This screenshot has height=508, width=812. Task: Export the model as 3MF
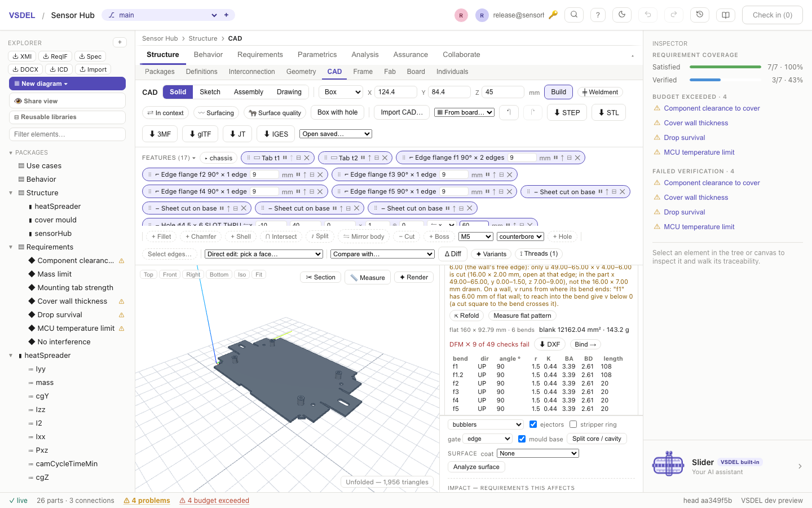(x=160, y=134)
